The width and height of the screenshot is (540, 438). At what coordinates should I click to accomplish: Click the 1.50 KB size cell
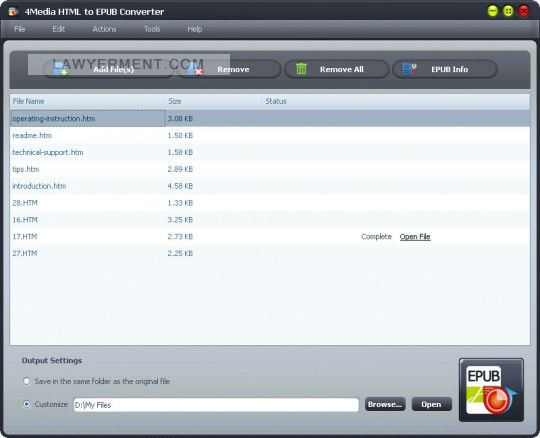[180, 135]
